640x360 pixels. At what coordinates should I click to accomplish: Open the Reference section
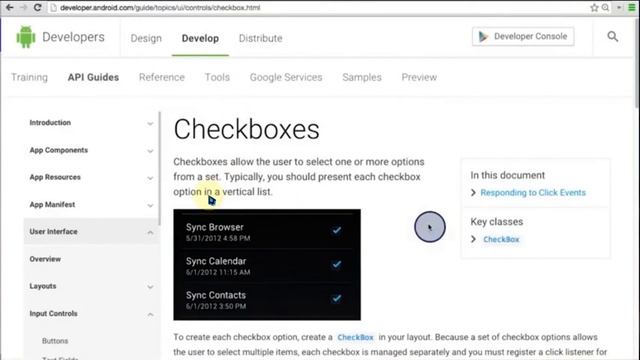click(162, 77)
